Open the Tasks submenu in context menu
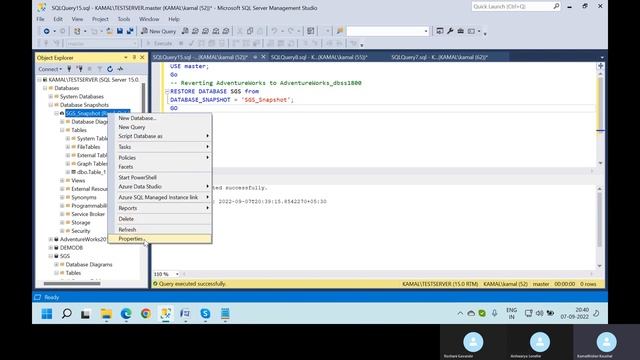This screenshot has height=360, width=640. (160, 147)
